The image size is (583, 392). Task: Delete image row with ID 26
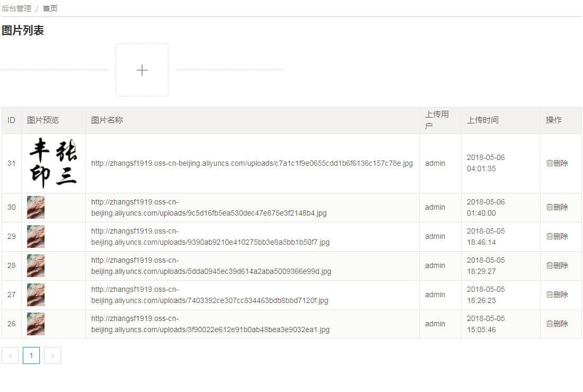pyautogui.click(x=557, y=324)
